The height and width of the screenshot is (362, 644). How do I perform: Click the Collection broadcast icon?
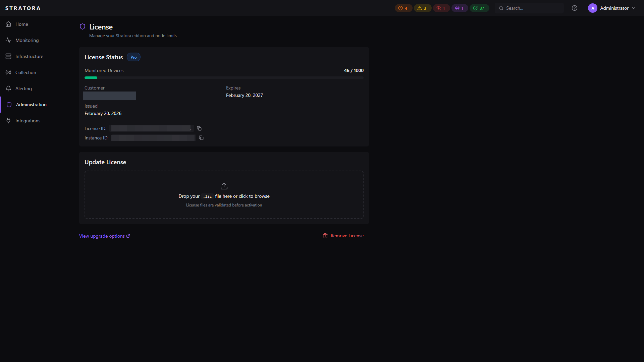point(8,72)
